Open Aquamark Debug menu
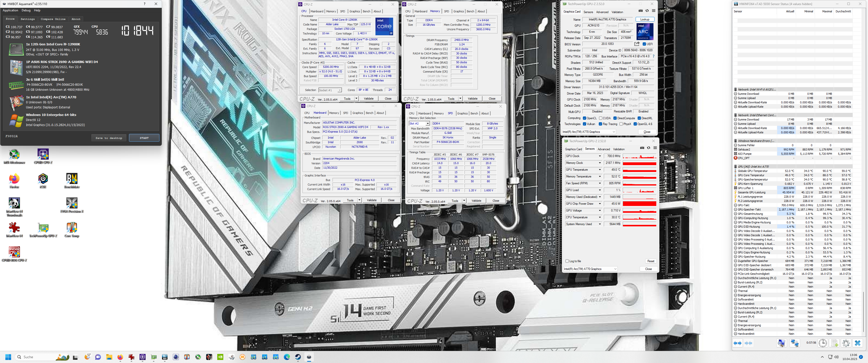Image resolution: width=868 pixels, height=363 pixels. click(26, 10)
